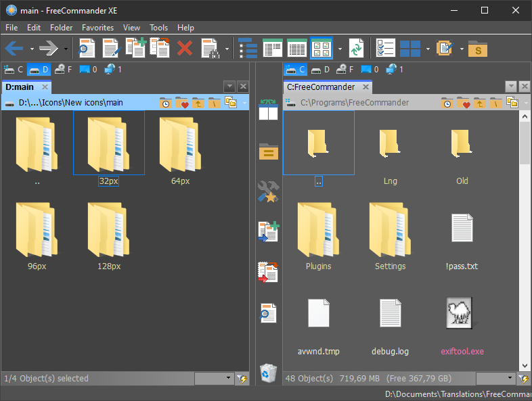Go to root folder in left panel
Screen dimensions: 532x401
[x=215, y=102]
